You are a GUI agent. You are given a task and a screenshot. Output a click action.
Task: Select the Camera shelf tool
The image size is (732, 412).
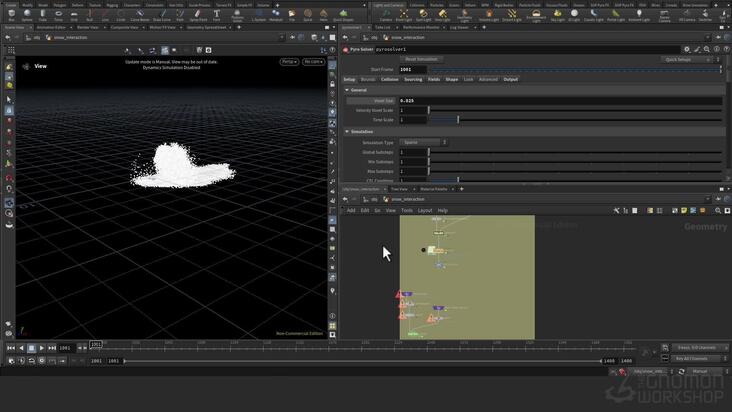(386, 15)
